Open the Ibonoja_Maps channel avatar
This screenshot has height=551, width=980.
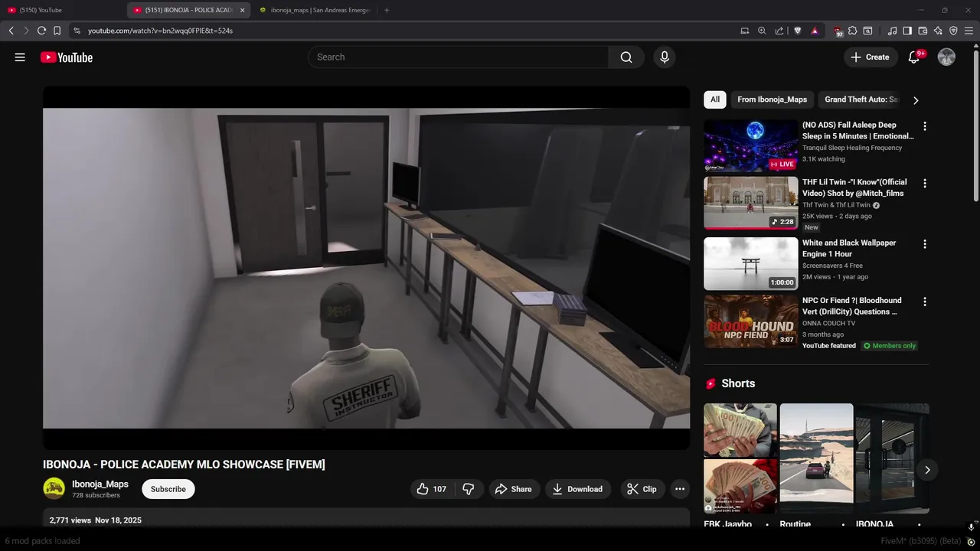(x=54, y=488)
